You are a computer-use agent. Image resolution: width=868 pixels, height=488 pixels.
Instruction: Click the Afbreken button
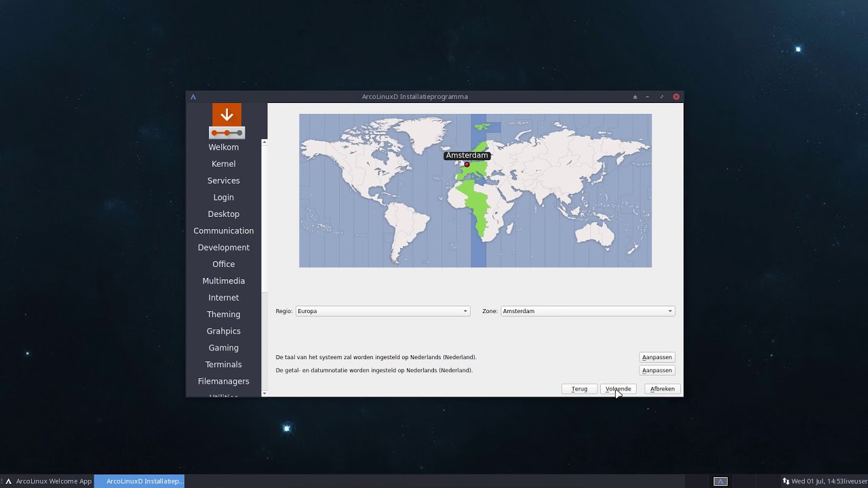[663, 389]
